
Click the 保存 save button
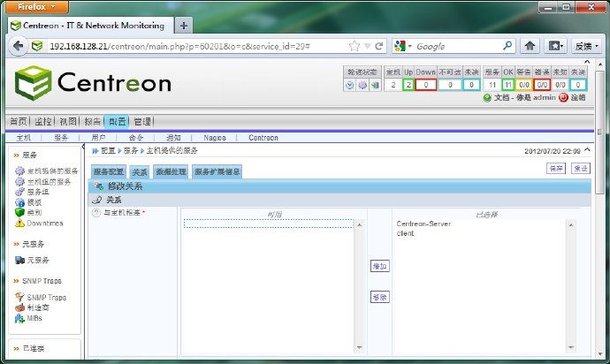(x=556, y=168)
